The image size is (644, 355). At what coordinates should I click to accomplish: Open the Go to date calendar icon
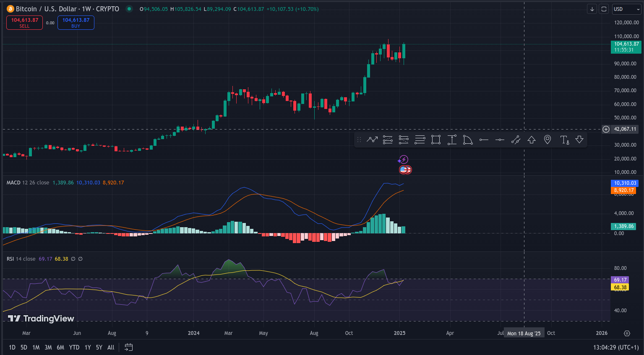click(x=129, y=347)
